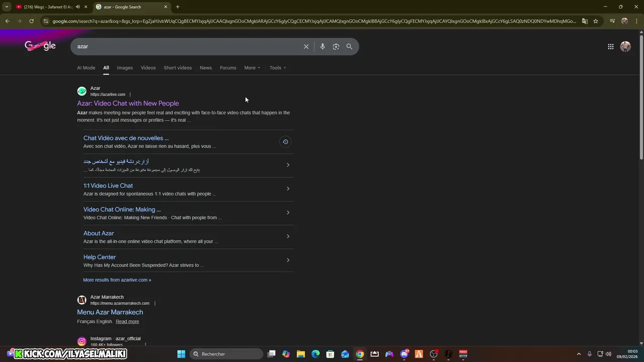Viewport: 644px width, 362px height.
Task: Open the About Azar link
Action: point(99,233)
